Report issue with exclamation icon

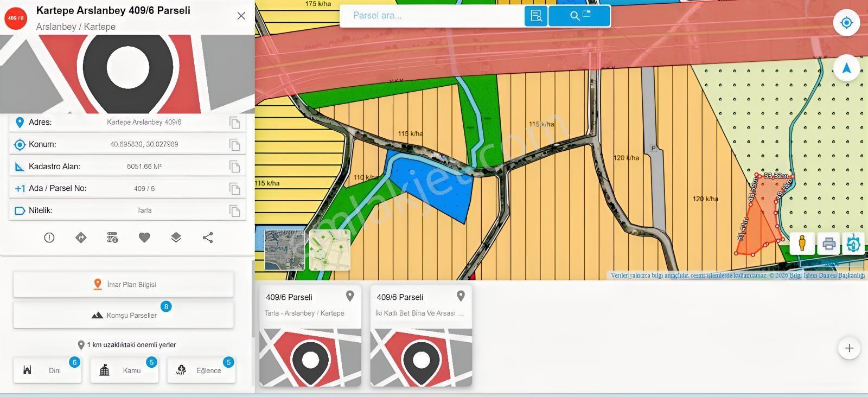tap(49, 238)
